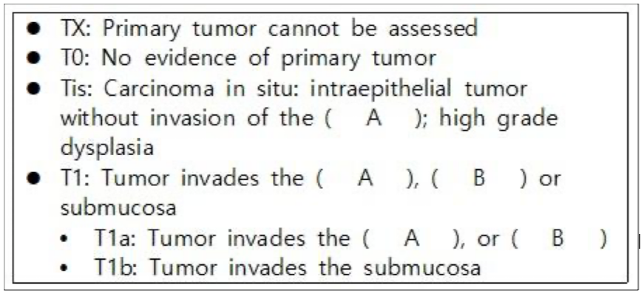Click blank B in the T1a line

(557, 239)
